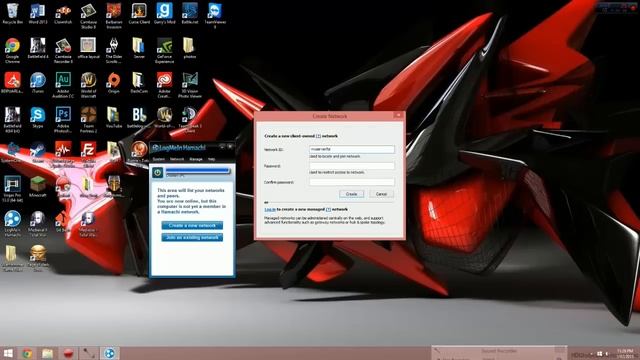This screenshot has height=360, width=640.
Task: Open the Windows Start button
Action: pos(8,353)
